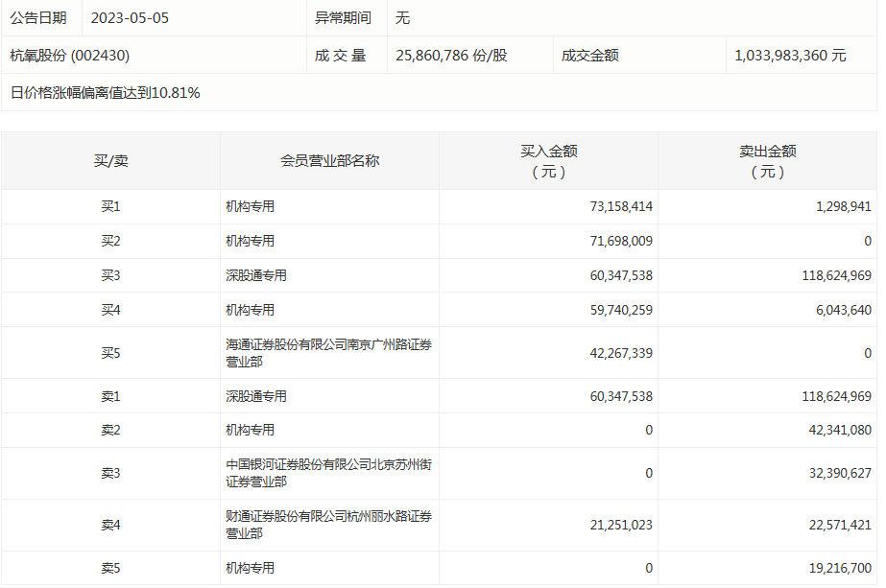Click the total turnover value 1,033,983,360 元
This screenshot has height=588, width=886.
coord(790,56)
